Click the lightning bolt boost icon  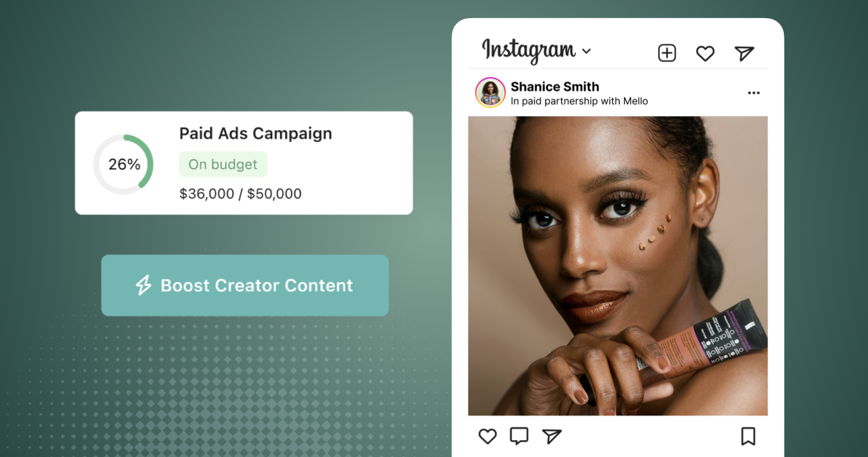tap(143, 285)
